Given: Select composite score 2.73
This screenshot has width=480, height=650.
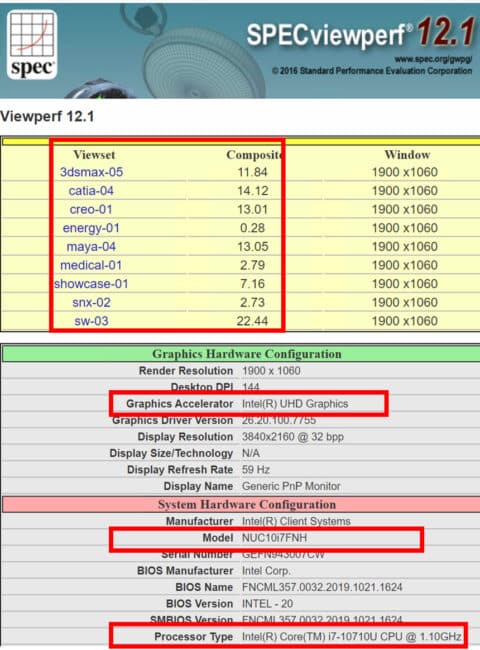Looking at the screenshot, I should click(x=252, y=303).
